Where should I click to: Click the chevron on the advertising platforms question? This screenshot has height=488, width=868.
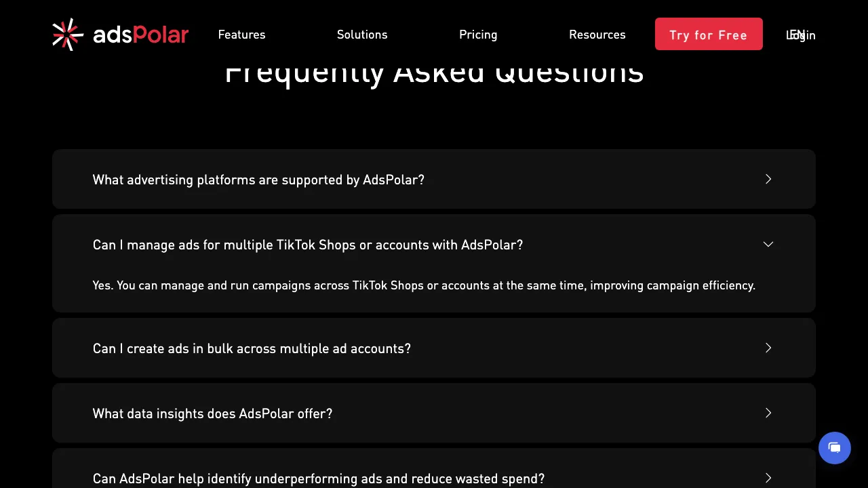point(768,179)
